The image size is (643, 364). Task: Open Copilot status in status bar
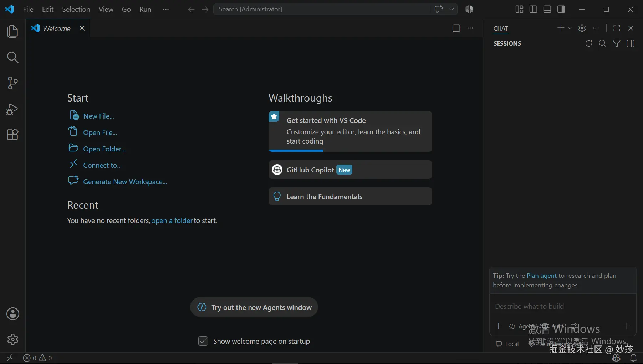617,358
